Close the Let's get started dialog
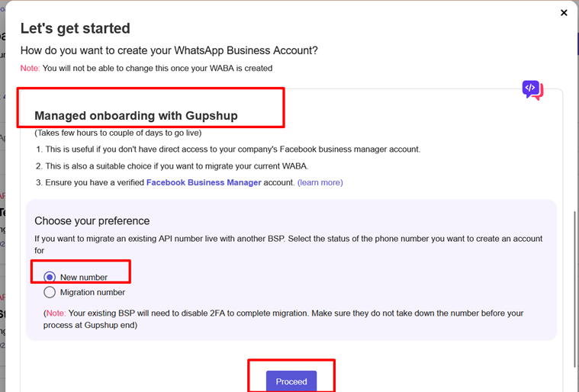Screen dimensions: 579x392 coord(564,13)
